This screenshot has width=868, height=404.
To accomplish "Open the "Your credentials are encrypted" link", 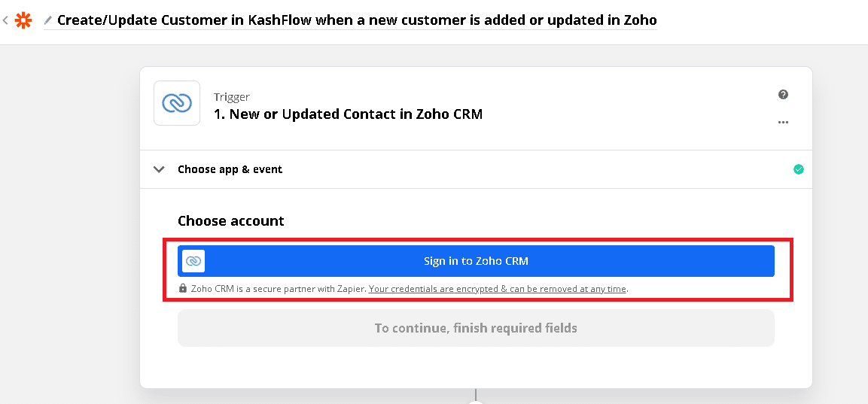I will [498, 288].
